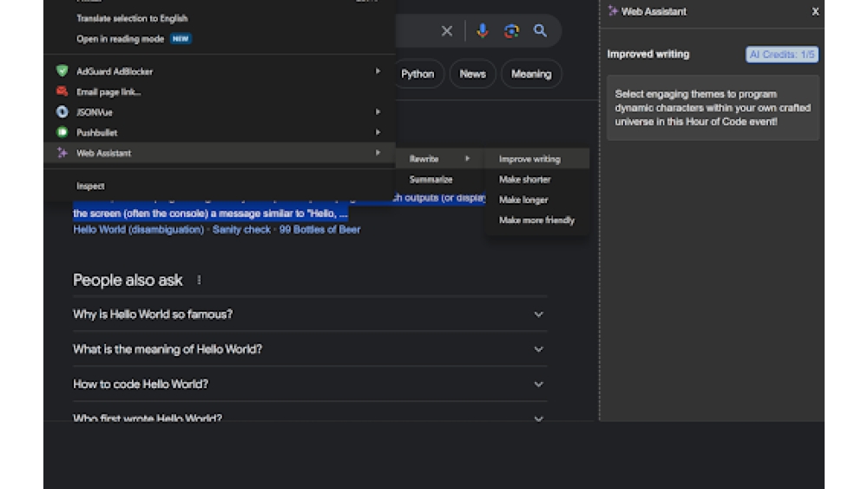Select Make longer option
This screenshot has width=868, height=489.
pyautogui.click(x=523, y=200)
